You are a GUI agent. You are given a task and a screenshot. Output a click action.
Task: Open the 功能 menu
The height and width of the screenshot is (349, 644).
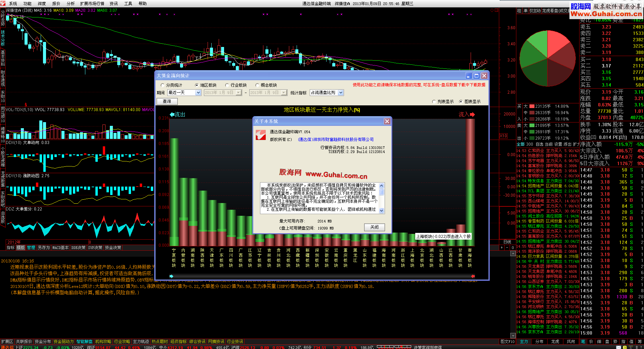pyautogui.click(x=28, y=4)
